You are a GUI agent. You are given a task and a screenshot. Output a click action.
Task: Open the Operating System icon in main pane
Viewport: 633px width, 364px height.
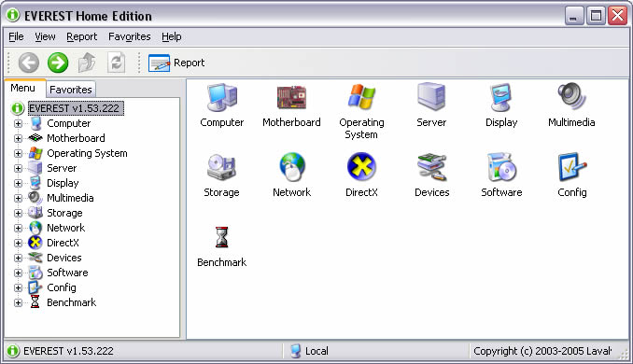pyautogui.click(x=361, y=97)
